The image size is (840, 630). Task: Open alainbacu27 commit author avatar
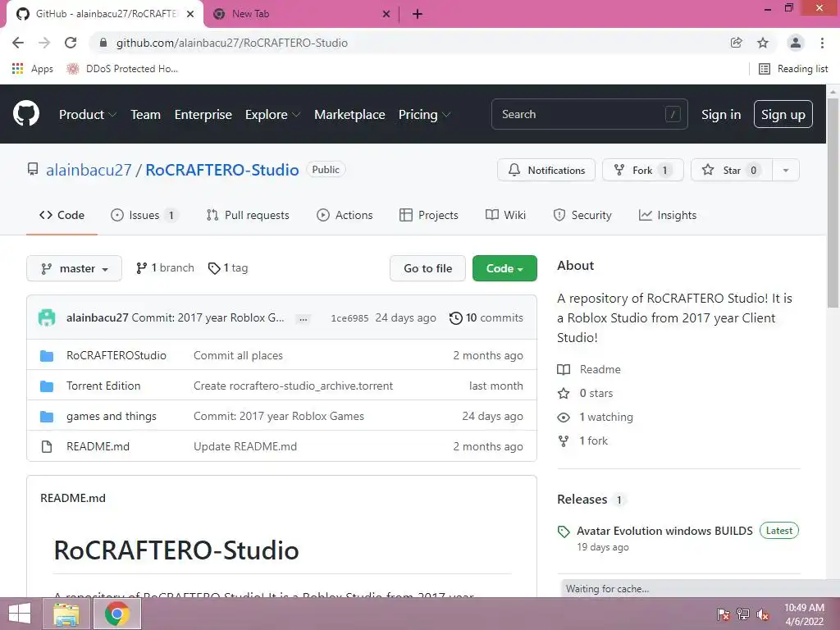click(47, 317)
